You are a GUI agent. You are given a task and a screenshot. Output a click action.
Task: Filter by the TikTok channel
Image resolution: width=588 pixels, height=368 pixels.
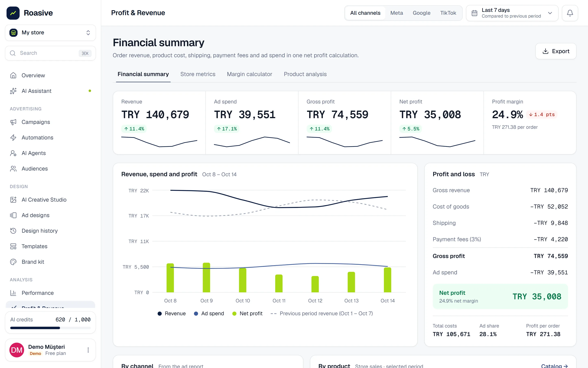(448, 13)
